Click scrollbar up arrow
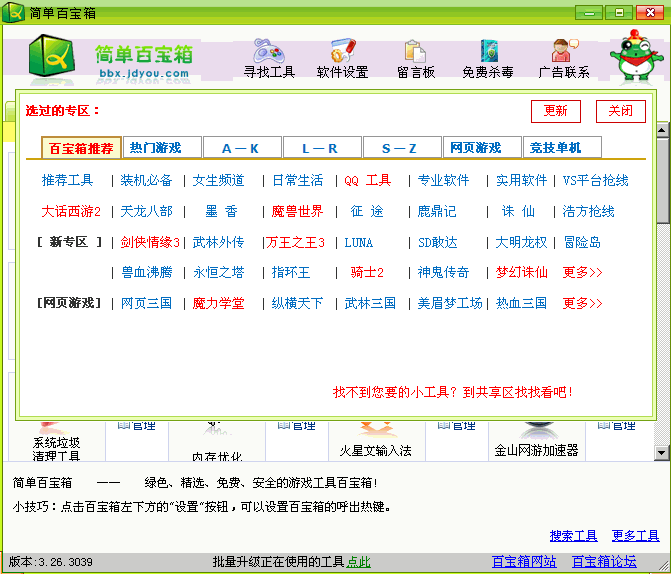The height and width of the screenshot is (574, 671). click(662, 130)
